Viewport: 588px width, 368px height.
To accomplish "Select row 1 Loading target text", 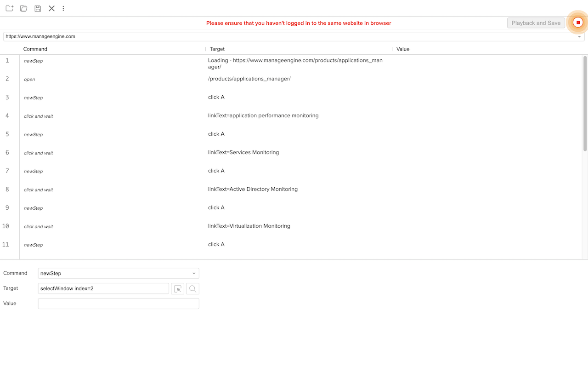I will pos(295,63).
